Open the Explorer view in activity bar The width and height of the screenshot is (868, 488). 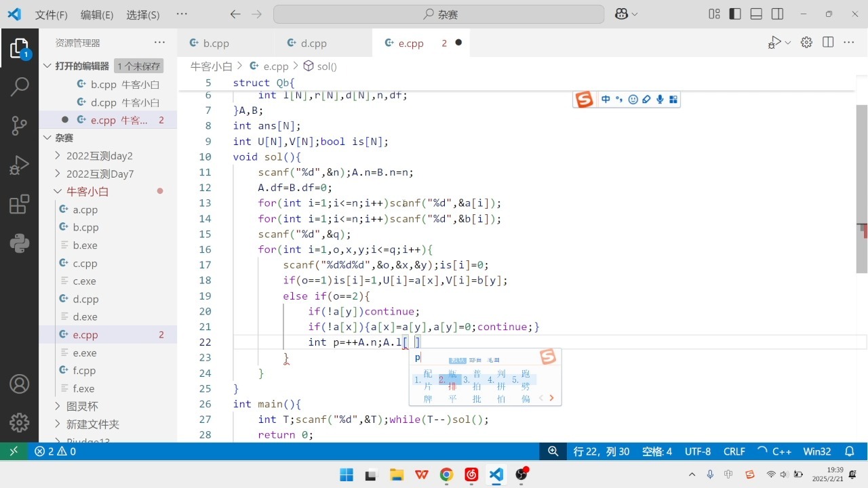[x=19, y=48]
